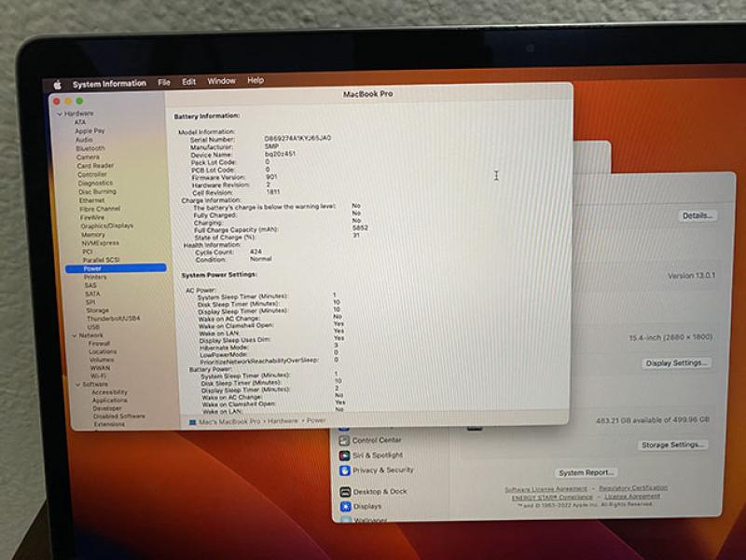
Task: Select Storage in the sidebar
Action: click(98, 310)
